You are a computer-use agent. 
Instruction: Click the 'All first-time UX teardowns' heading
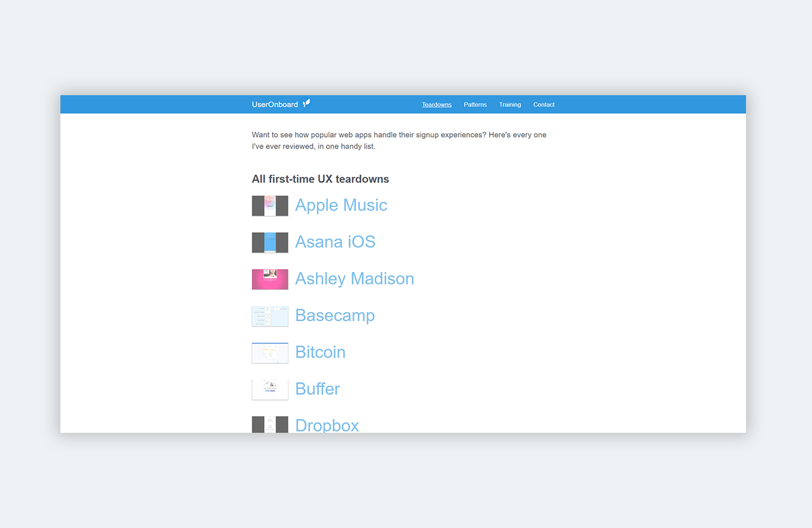click(320, 179)
